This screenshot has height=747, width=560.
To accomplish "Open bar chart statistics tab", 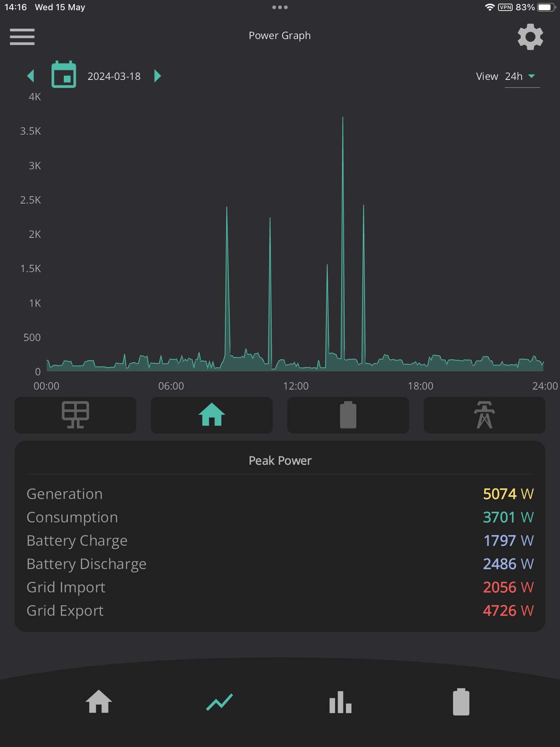I will click(341, 702).
